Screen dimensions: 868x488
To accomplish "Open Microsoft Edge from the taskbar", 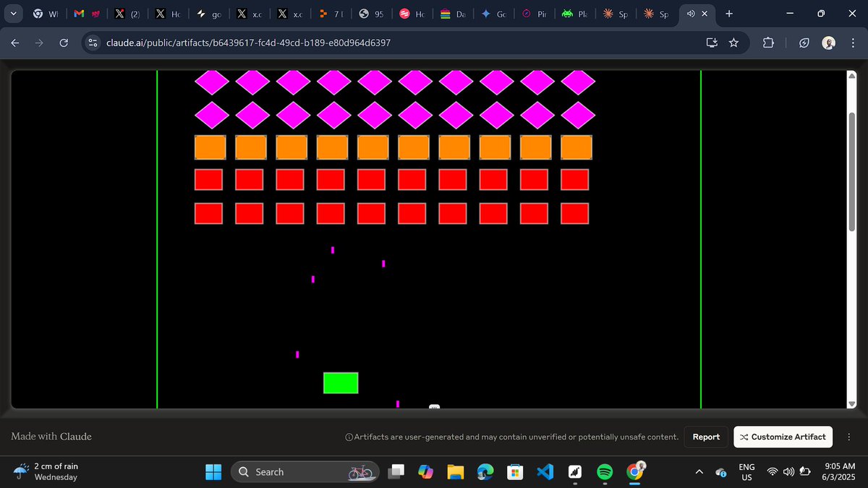I will pos(485,472).
